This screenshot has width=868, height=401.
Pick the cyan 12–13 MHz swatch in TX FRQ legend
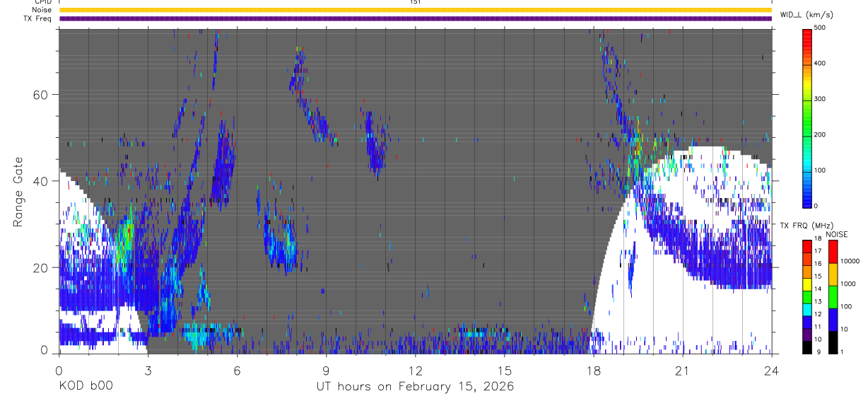pyautogui.click(x=807, y=309)
